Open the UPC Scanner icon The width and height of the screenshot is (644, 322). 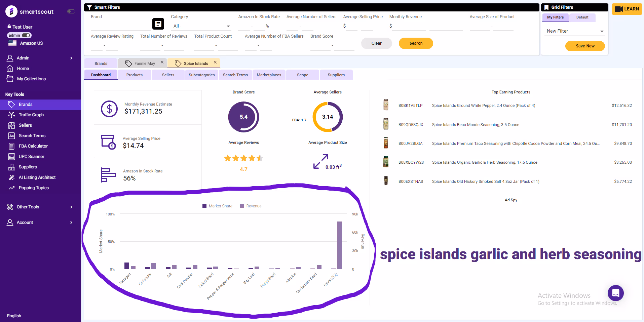coord(11,156)
